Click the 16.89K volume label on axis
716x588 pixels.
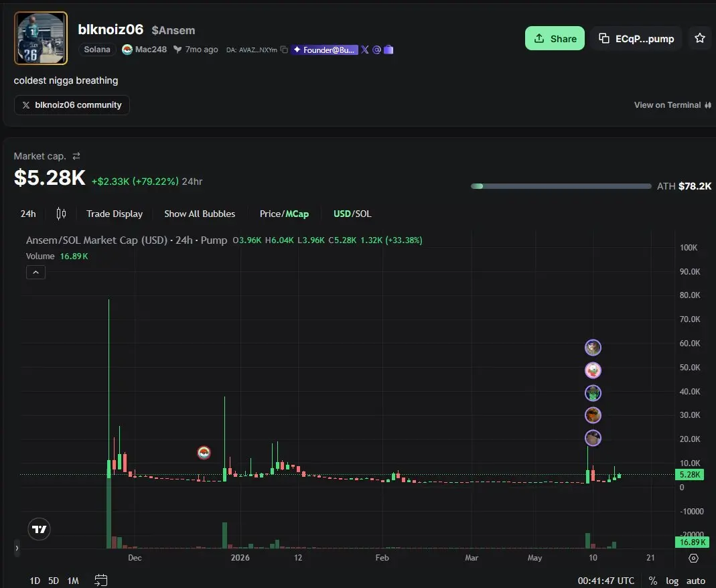pos(693,542)
